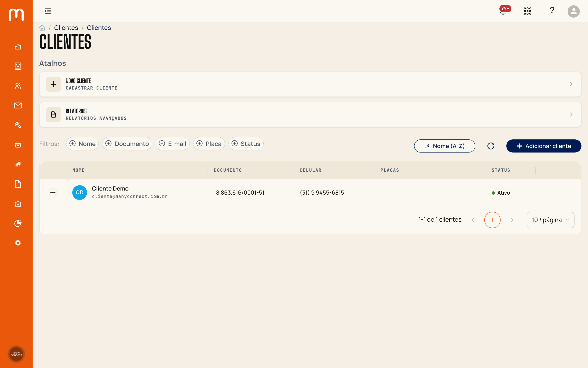Add the Status filter
This screenshot has width=588, height=368.
point(246,144)
